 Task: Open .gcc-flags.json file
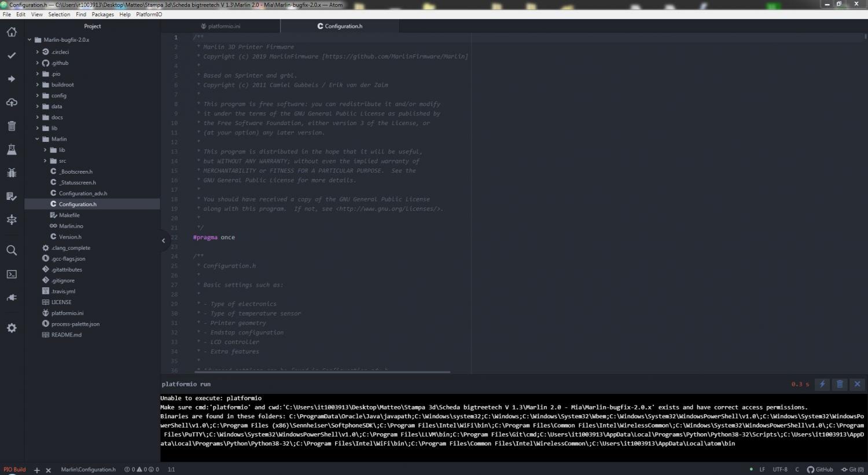(x=68, y=259)
